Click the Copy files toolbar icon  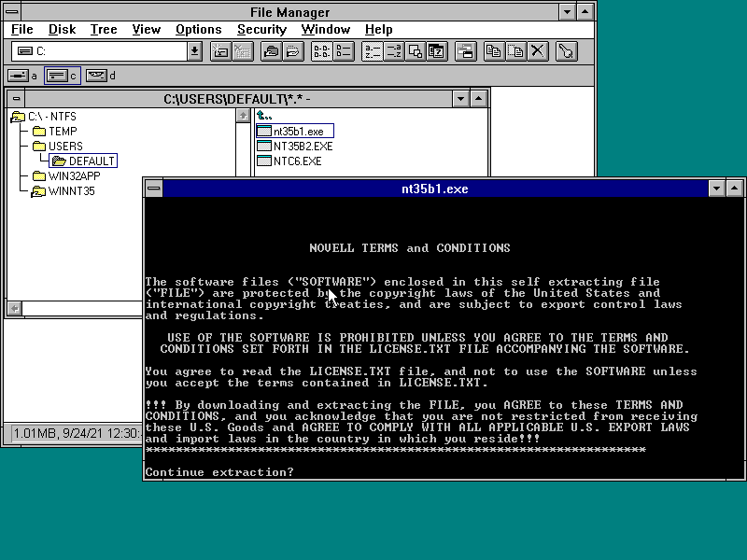pos(494,51)
